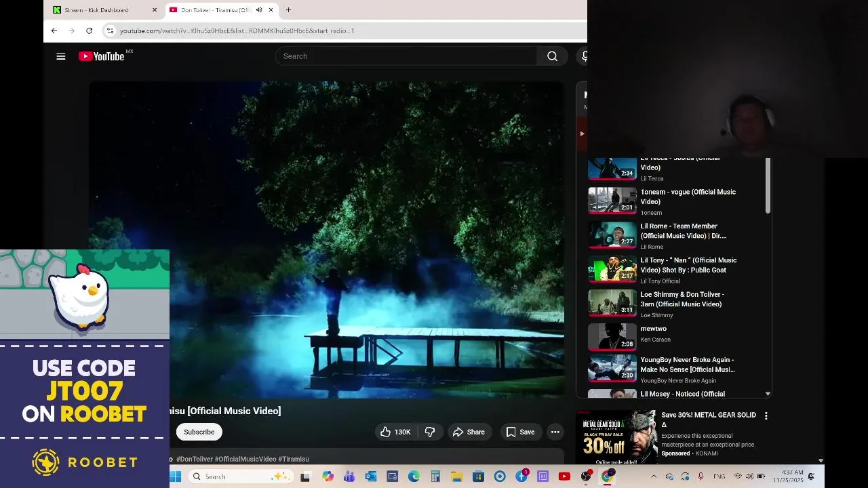The width and height of the screenshot is (868, 488).
Task: Click the voice search microphone on YouTube
Action: (584, 56)
